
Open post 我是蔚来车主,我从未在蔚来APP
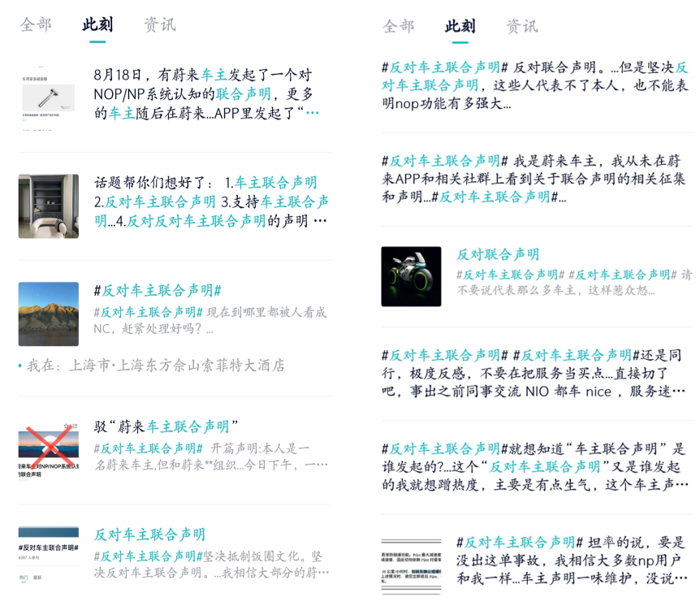[534, 179]
